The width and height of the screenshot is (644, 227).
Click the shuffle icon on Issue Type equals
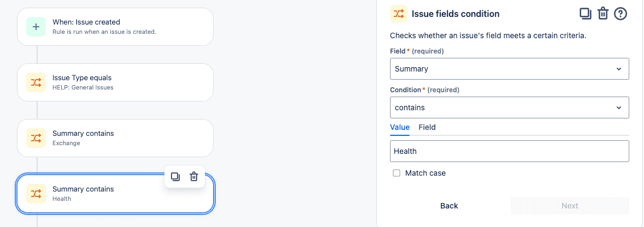[x=36, y=82]
